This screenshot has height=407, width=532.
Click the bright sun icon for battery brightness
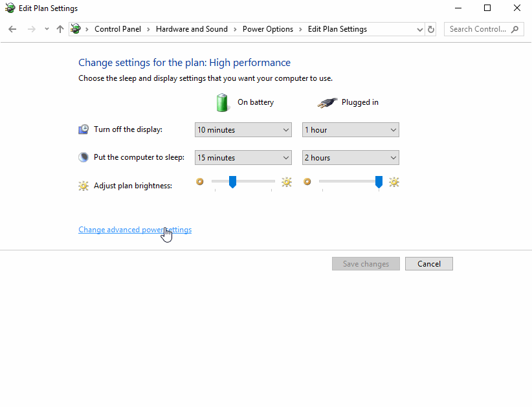click(286, 182)
